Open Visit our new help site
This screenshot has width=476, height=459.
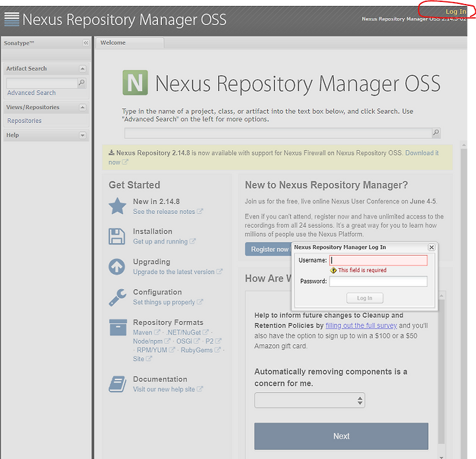pos(164,389)
